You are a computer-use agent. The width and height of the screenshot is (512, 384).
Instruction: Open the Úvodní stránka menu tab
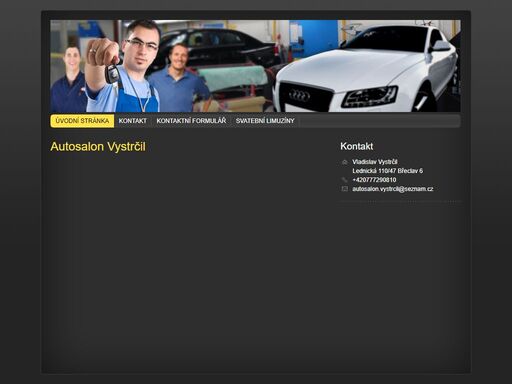coord(82,121)
